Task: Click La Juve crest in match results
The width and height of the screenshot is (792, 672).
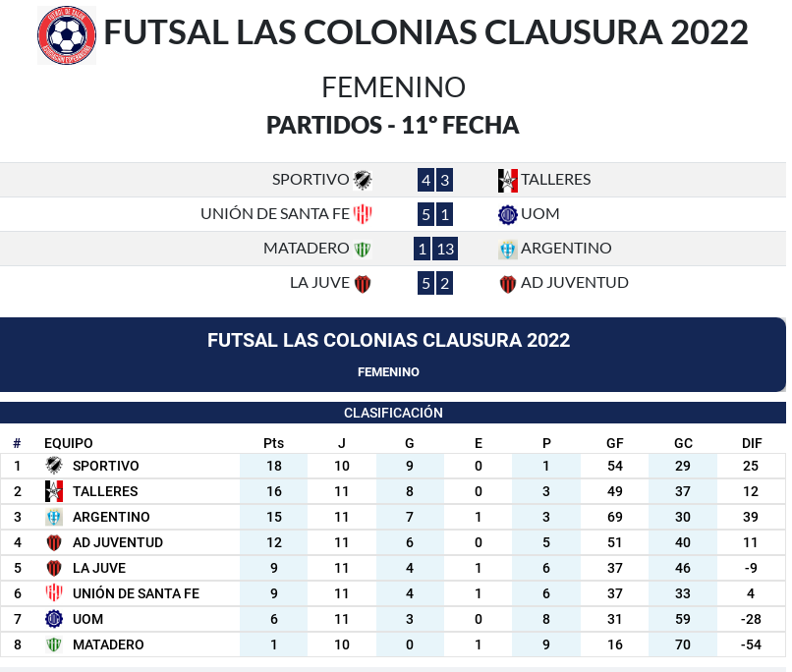Action: point(363,283)
